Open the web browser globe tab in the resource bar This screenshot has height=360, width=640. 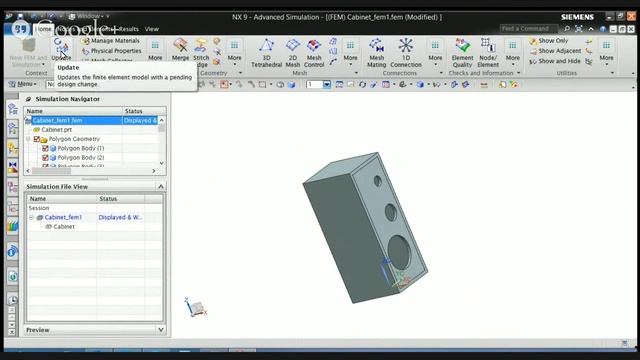pos(13,277)
